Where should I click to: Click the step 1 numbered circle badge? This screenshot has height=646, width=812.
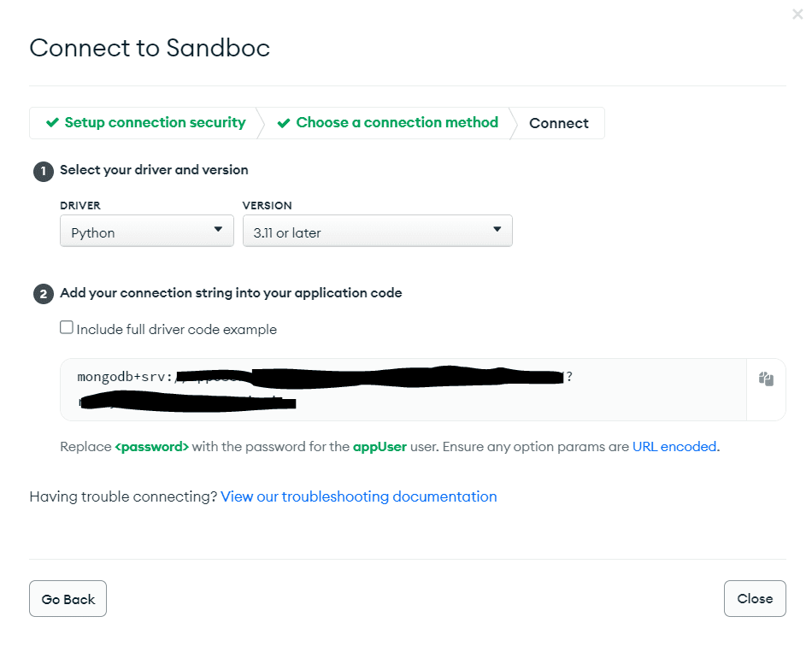[43, 171]
